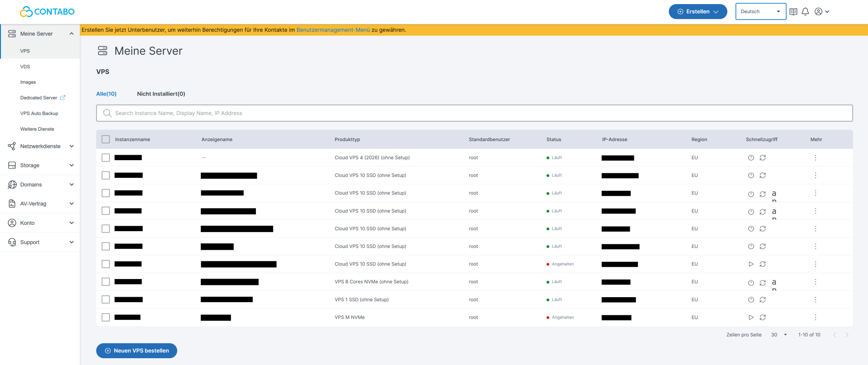
Task: Select the checkbox of the Angehalten Cloud VPS 10 SSD row
Action: (x=106, y=264)
